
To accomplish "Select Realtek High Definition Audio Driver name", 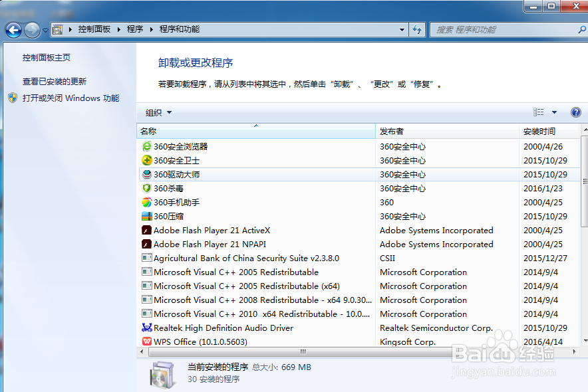I will point(223,328).
